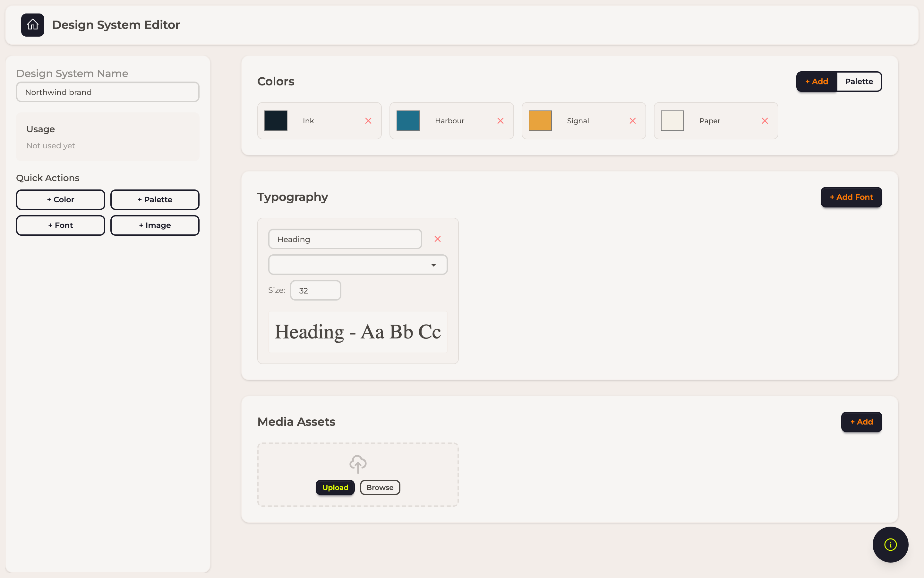Click + Add in Colors section

pos(817,82)
